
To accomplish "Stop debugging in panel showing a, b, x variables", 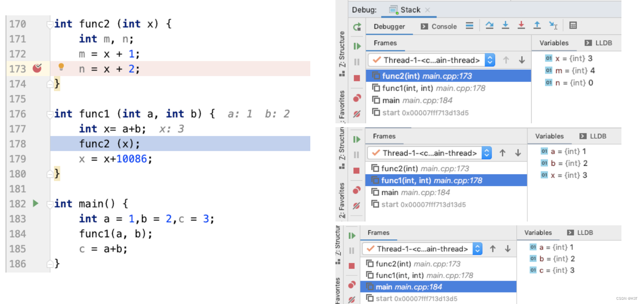I will click(x=357, y=170).
